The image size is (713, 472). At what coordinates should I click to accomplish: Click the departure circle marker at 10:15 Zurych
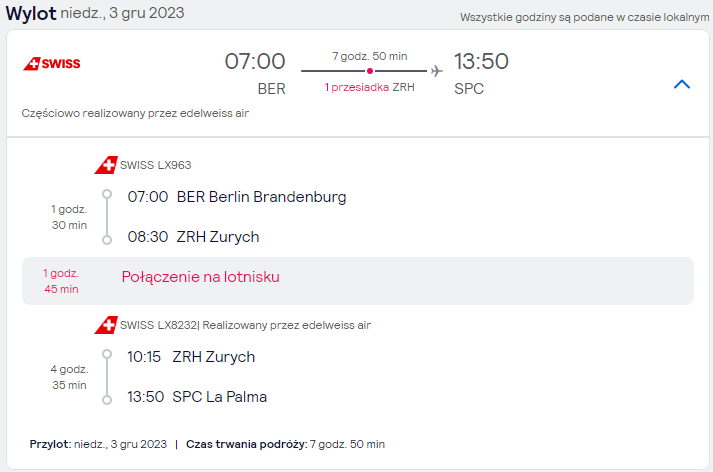tap(107, 354)
